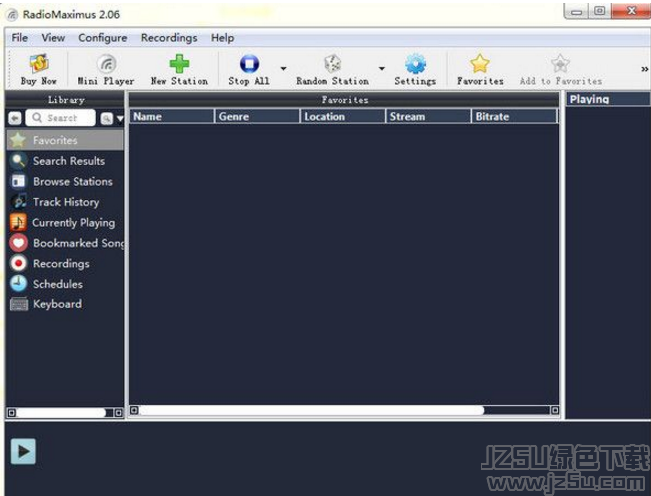
Task: Click the Favorites list scrollbar right arrow
Action: 555,410
